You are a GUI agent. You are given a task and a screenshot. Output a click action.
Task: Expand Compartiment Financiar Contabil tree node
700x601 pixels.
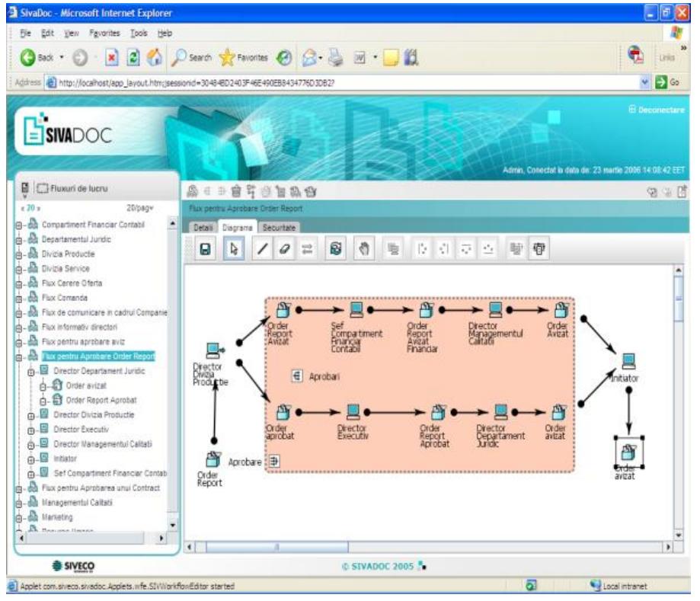[x=19, y=225]
